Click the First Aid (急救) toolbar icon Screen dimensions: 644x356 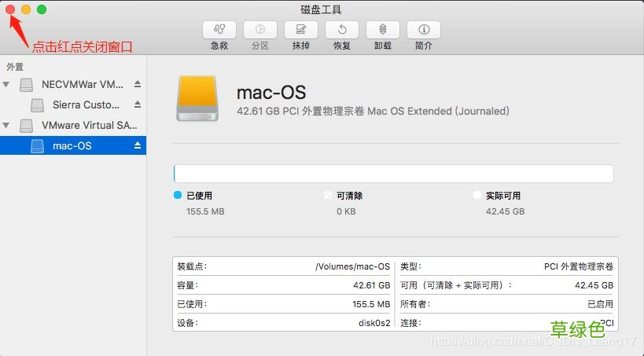[x=219, y=30]
